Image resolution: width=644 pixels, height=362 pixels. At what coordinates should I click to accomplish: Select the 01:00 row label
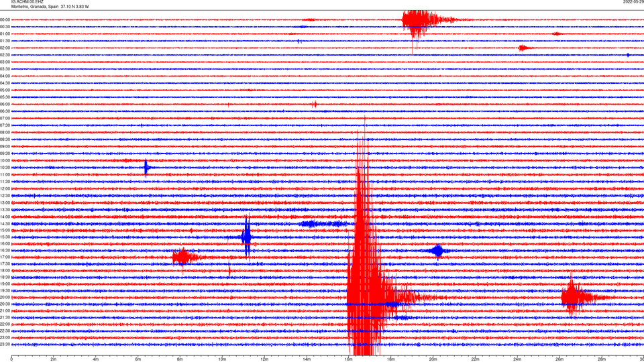coord(5,34)
